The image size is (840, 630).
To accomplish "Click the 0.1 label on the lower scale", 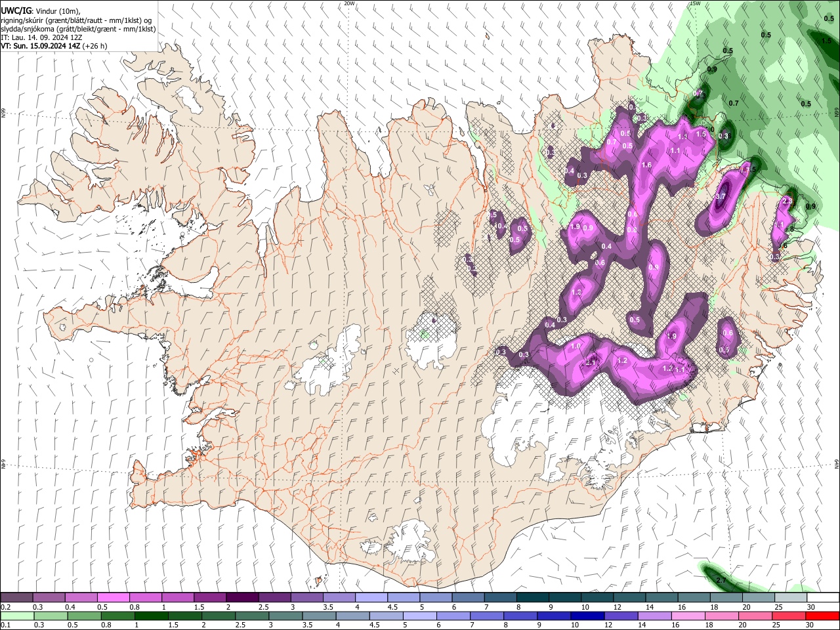I will pyautogui.click(x=5, y=625).
